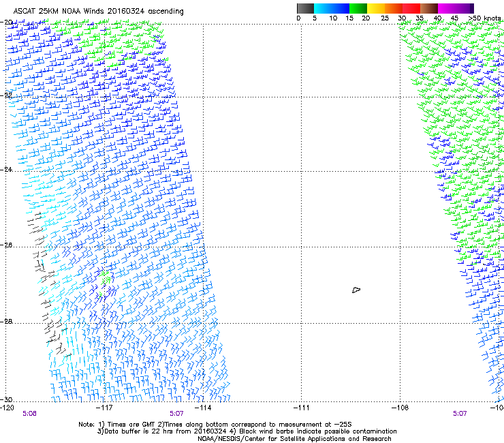This screenshot has width=504, height=443.
Task: Click the '-120' longitude axis label
Action: pos(7,408)
